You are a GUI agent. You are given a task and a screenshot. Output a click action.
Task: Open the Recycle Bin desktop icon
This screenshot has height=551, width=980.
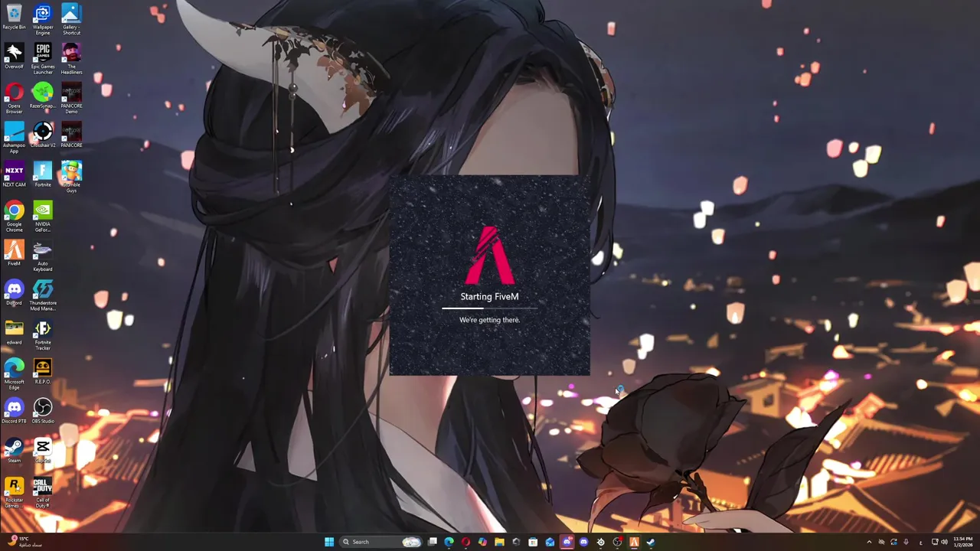click(x=14, y=18)
